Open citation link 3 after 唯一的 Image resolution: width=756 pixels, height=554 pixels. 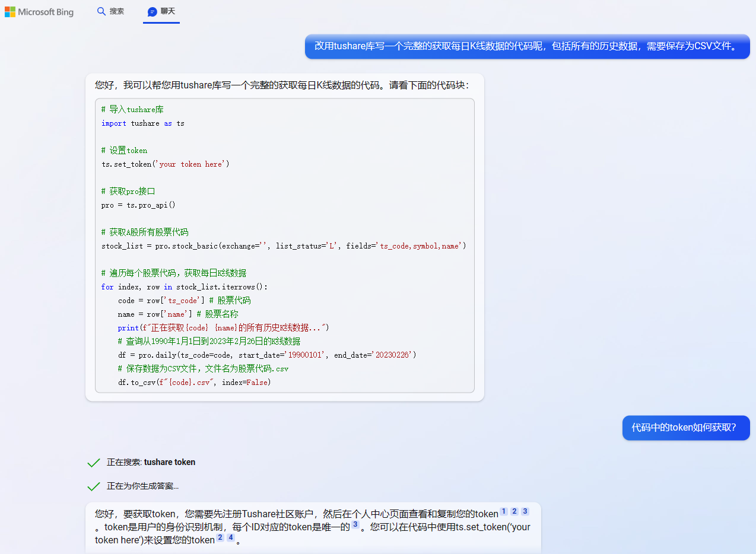coord(355,524)
